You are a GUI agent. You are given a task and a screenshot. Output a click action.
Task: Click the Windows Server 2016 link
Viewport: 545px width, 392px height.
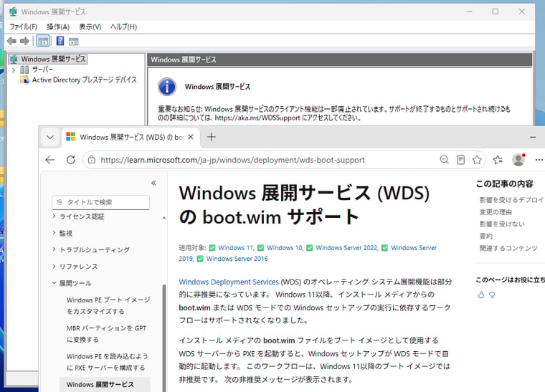(237, 258)
